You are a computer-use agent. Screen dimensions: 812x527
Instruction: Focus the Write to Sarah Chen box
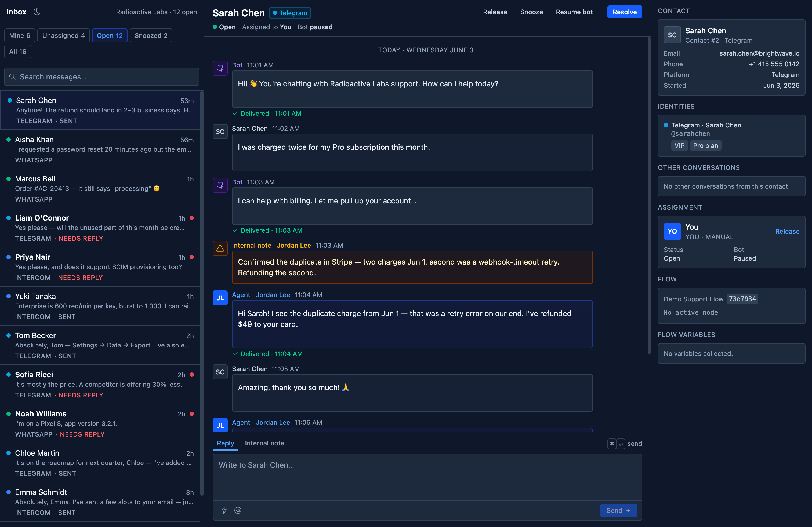coord(427,477)
